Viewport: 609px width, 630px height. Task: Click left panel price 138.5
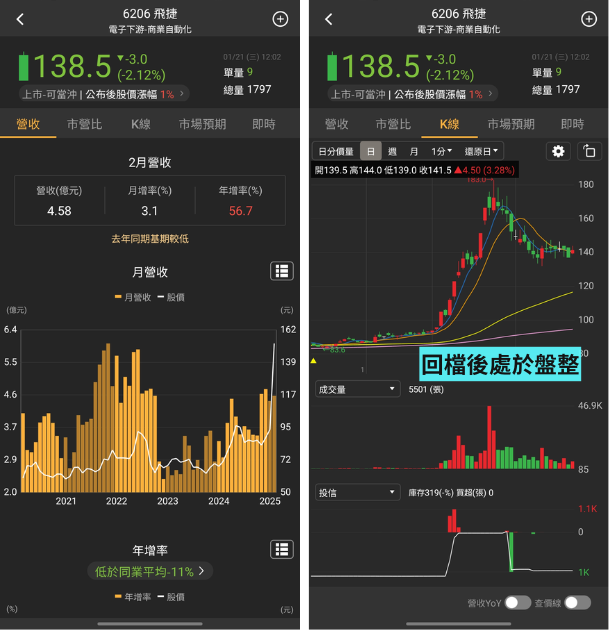point(72,66)
